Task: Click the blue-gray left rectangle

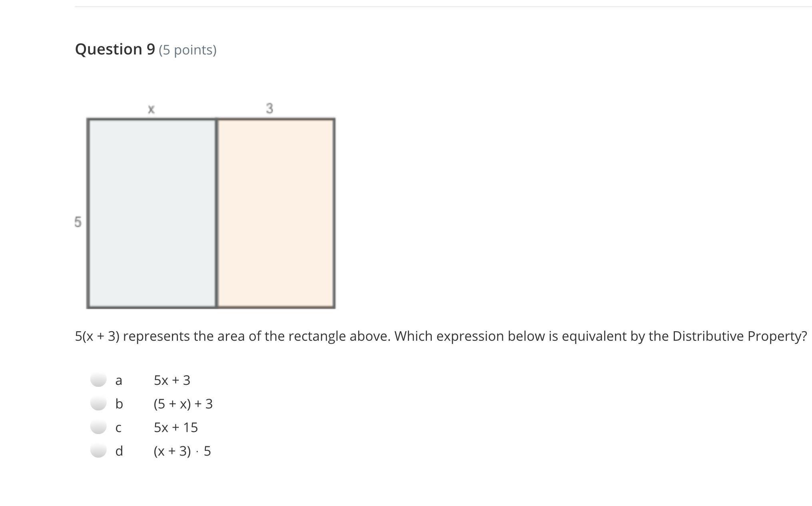Action: coord(152,213)
